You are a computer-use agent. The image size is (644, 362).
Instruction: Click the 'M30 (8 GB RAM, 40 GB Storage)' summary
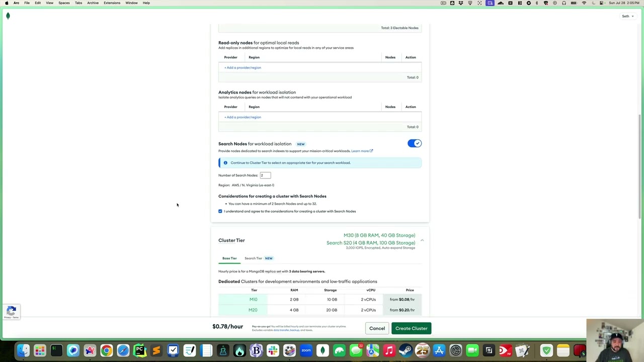tap(379, 235)
